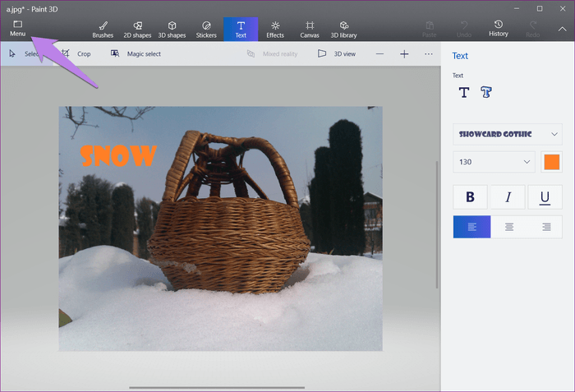Open the 3D shapes tab
575x392 pixels.
(172, 30)
